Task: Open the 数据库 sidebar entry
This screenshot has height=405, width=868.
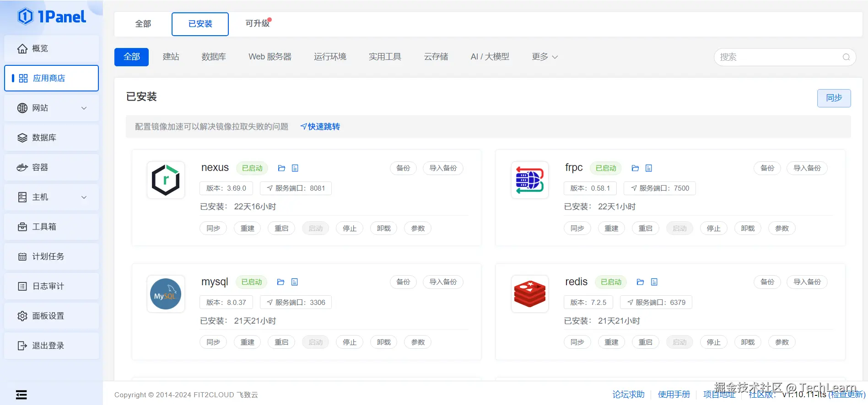Action: tap(51, 138)
